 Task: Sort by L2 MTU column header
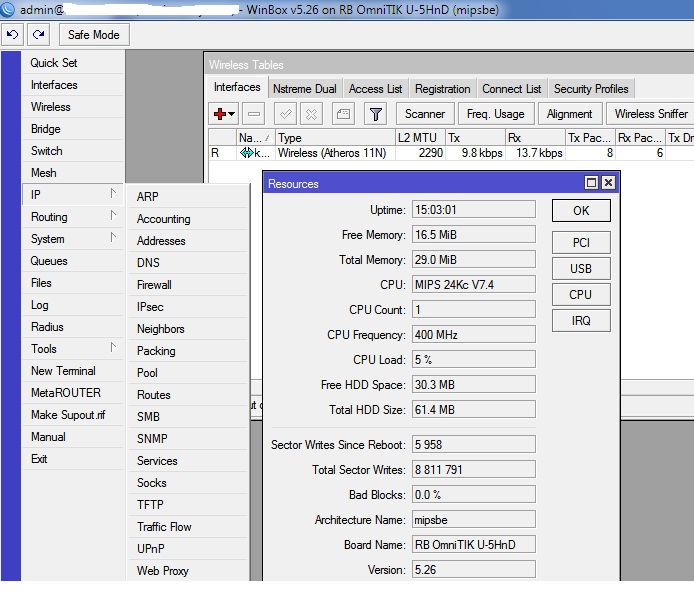(420, 138)
